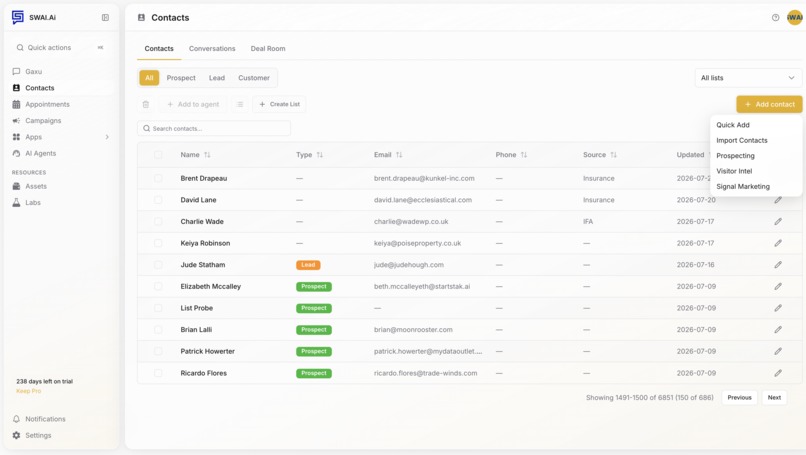Image resolution: width=806 pixels, height=455 pixels.
Task: Sort by Email column arrows
Action: (x=399, y=155)
